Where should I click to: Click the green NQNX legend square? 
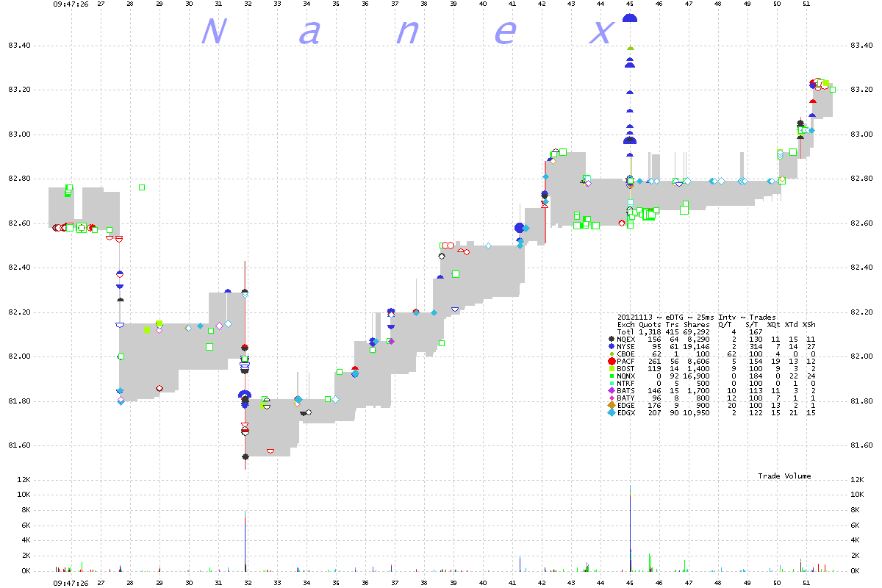coord(612,376)
